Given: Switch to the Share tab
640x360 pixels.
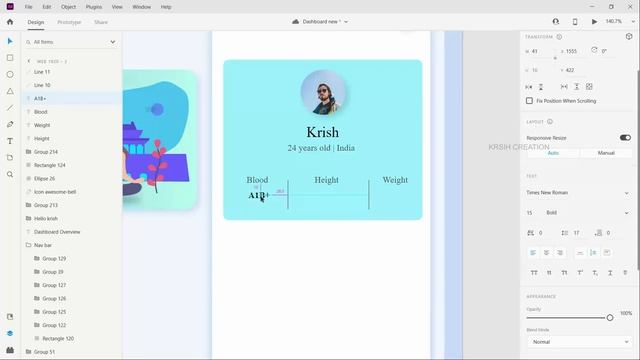Looking at the screenshot, I should coord(101,22).
